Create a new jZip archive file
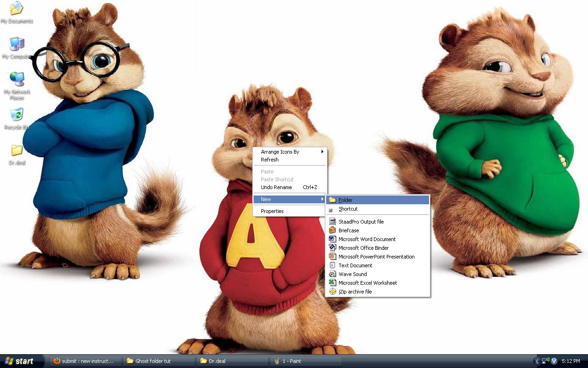588x368 pixels. [378, 292]
